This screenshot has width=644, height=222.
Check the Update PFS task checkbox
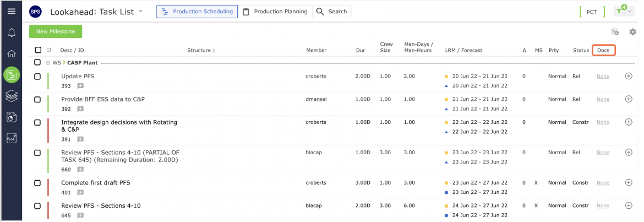coord(37,77)
